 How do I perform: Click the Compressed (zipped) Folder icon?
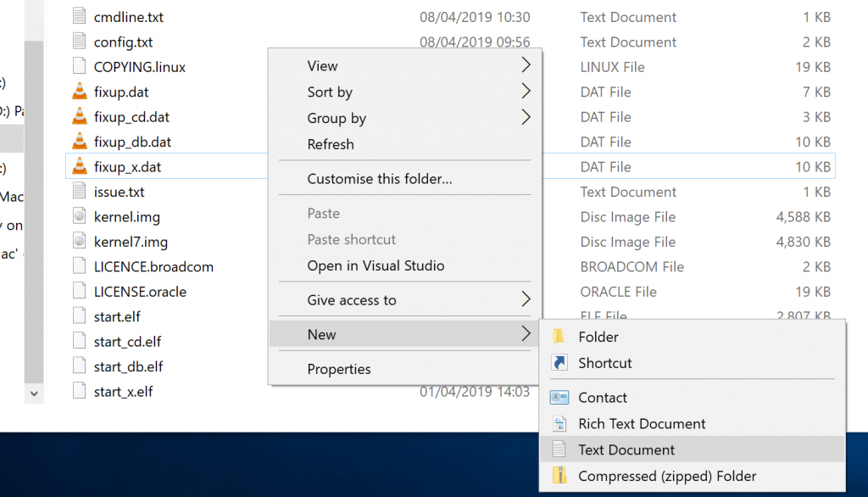559,477
